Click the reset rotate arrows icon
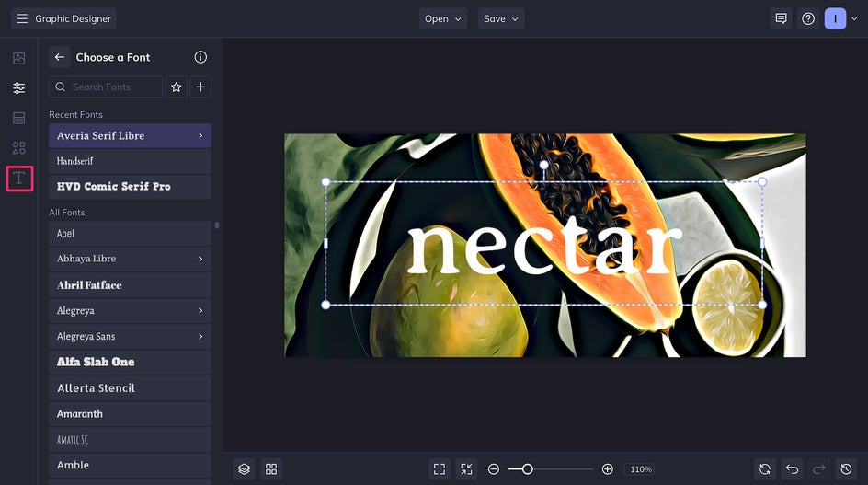Image resolution: width=868 pixels, height=485 pixels. (x=765, y=469)
